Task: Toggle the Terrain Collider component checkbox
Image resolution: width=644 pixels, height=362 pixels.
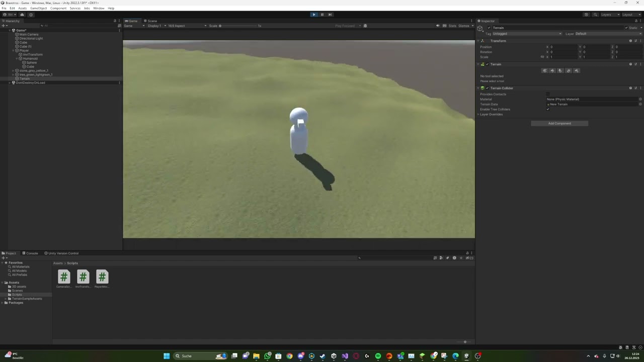Action: (x=487, y=88)
